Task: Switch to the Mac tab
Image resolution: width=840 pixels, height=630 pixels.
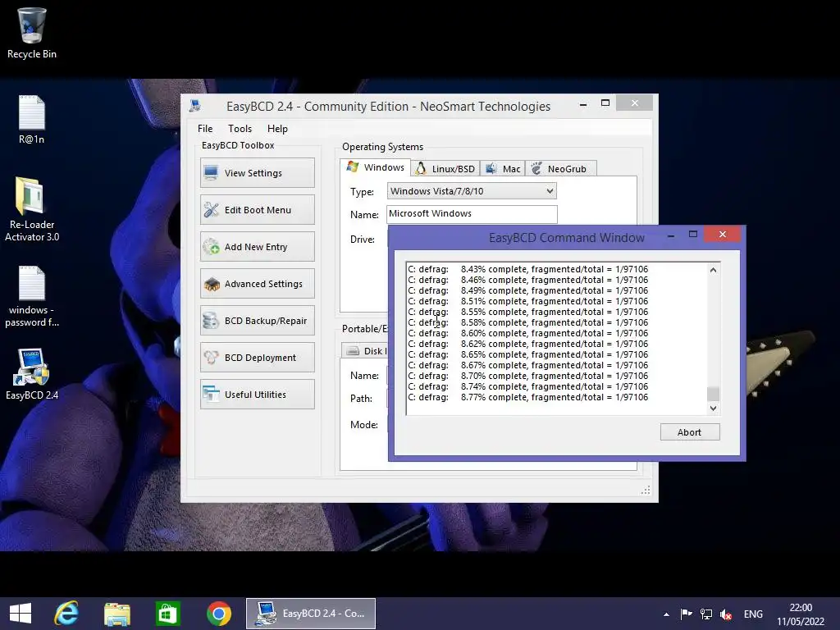Action: (503, 169)
